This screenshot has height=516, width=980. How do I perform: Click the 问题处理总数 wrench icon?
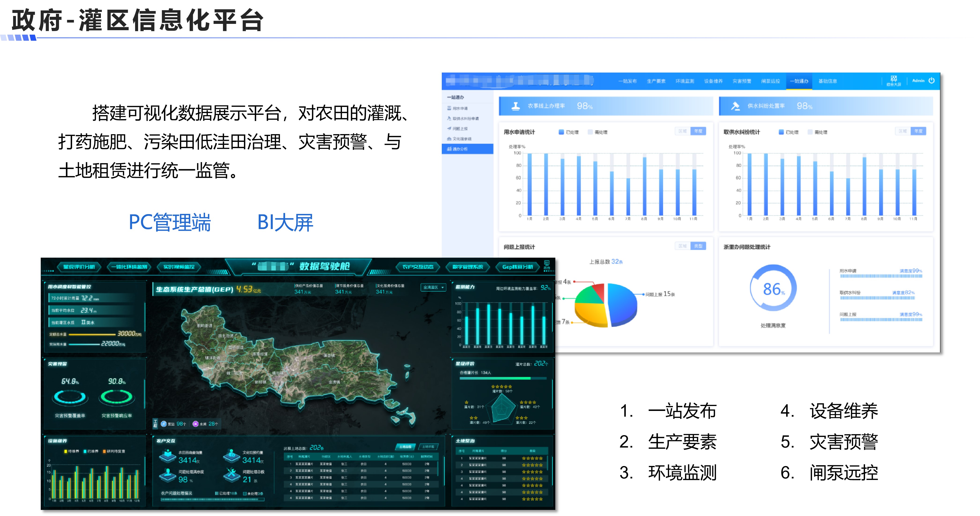tap(231, 475)
